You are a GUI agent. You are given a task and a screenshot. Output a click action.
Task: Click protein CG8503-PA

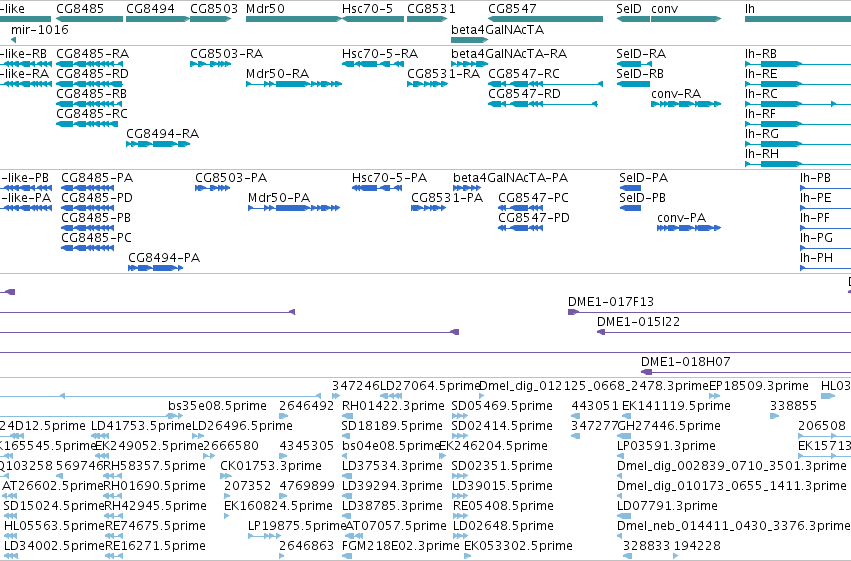(x=213, y=188)
